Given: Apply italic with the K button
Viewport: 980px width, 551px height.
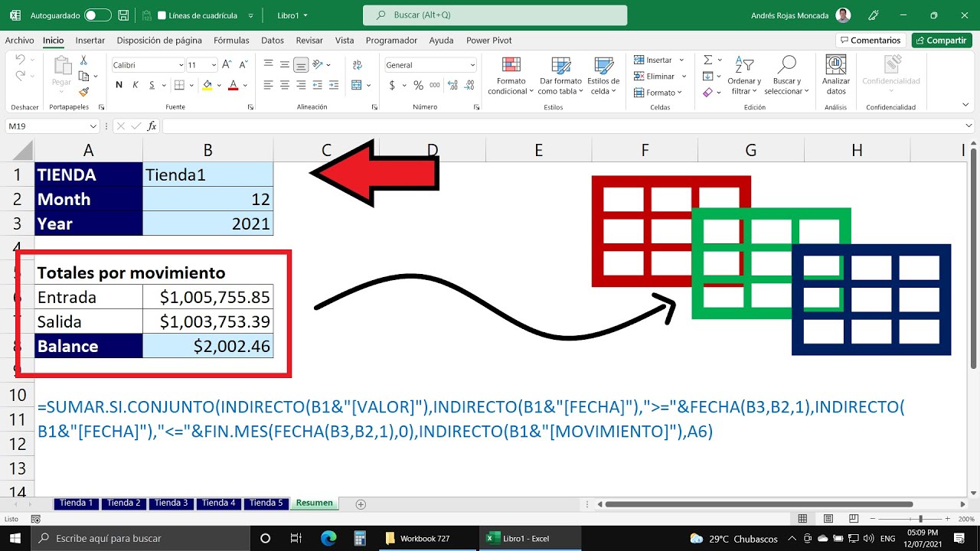Looking at the screenshot, I should pyautogui.click(x=136, y=85).
